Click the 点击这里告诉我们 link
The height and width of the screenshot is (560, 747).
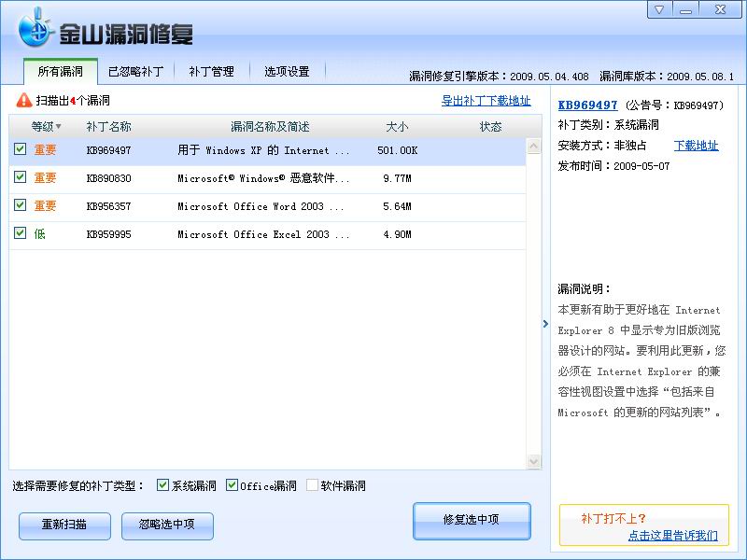[673, 535]
